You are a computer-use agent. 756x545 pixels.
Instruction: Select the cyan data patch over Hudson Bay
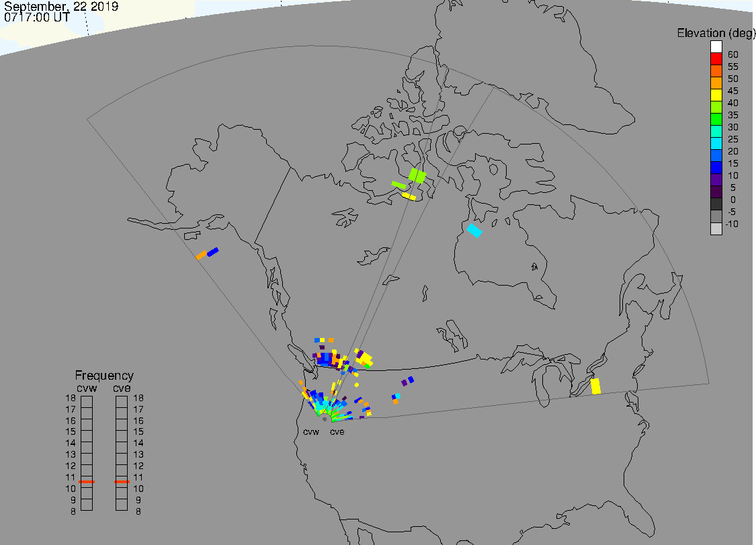[x=474, y=230]
